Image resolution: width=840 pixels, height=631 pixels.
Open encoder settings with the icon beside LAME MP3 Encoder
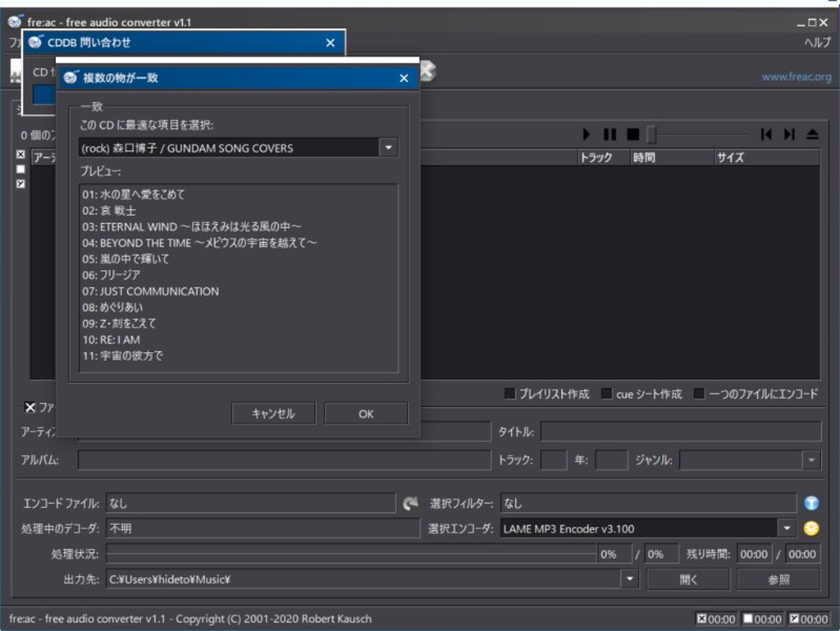(x=810, y=528)
